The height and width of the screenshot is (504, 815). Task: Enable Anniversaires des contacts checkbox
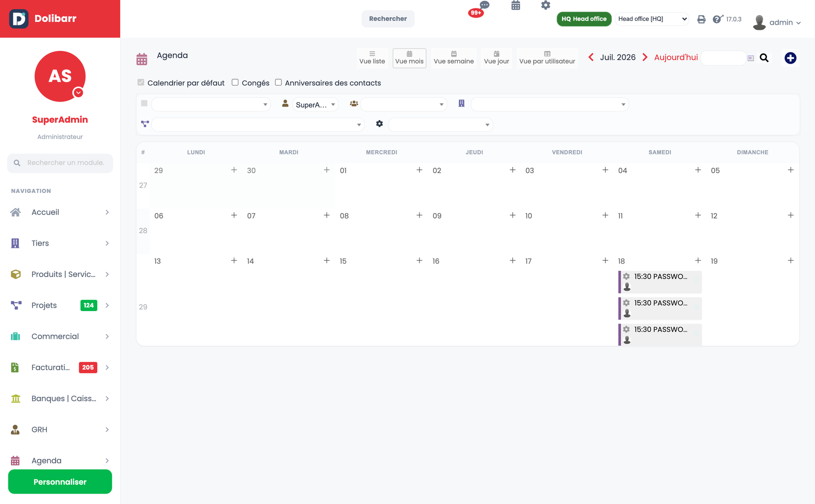278,82
